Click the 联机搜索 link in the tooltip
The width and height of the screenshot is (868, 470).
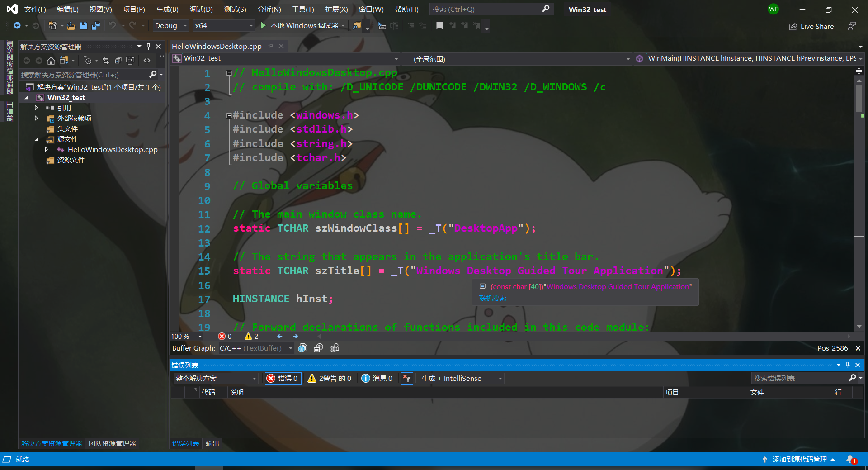tap(493, 298)
